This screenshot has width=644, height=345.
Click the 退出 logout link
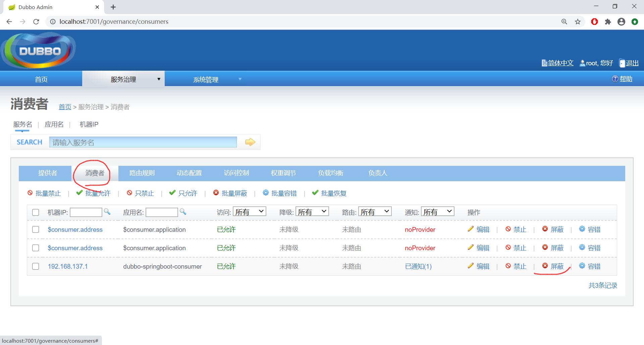point(632,63)
